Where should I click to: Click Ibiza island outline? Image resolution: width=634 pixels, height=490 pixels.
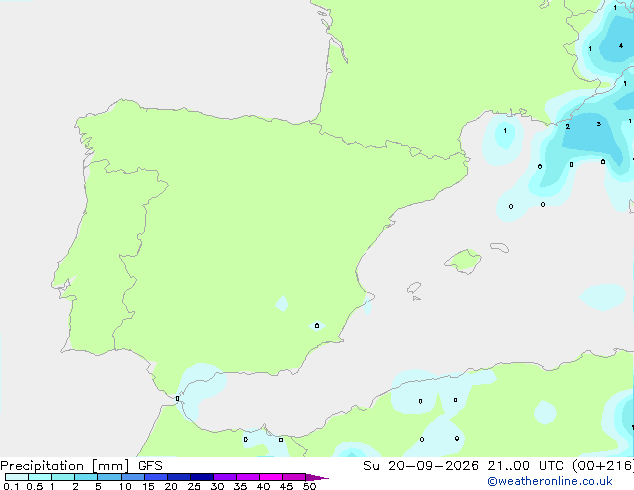pyautogui.click(x=414, y=288)
